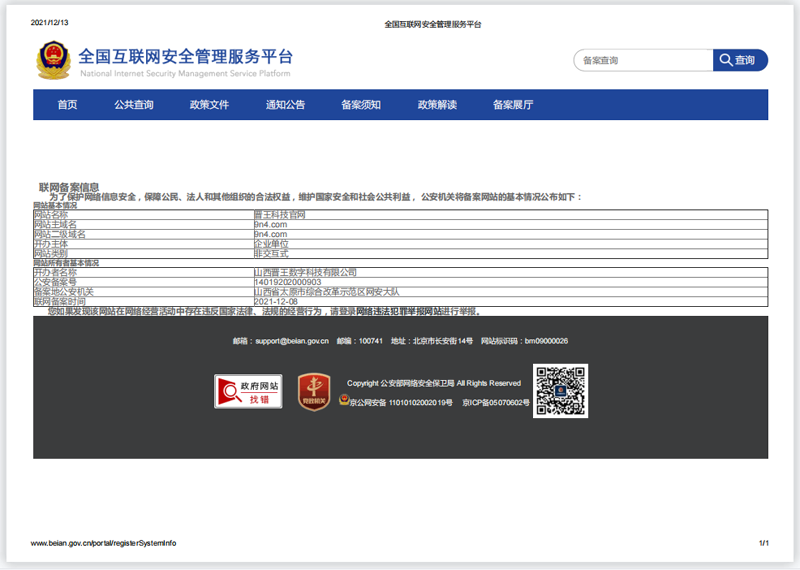Click the small police badge beside 京公网安备
The image size is (800, 570).
click(x=344, y=400)
